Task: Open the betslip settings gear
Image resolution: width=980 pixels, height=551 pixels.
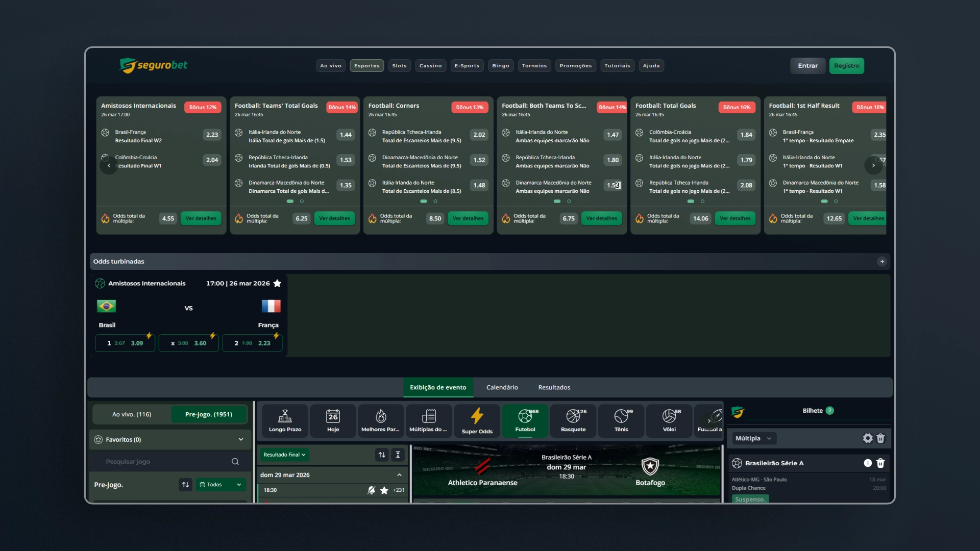Action: click(868, 438)
